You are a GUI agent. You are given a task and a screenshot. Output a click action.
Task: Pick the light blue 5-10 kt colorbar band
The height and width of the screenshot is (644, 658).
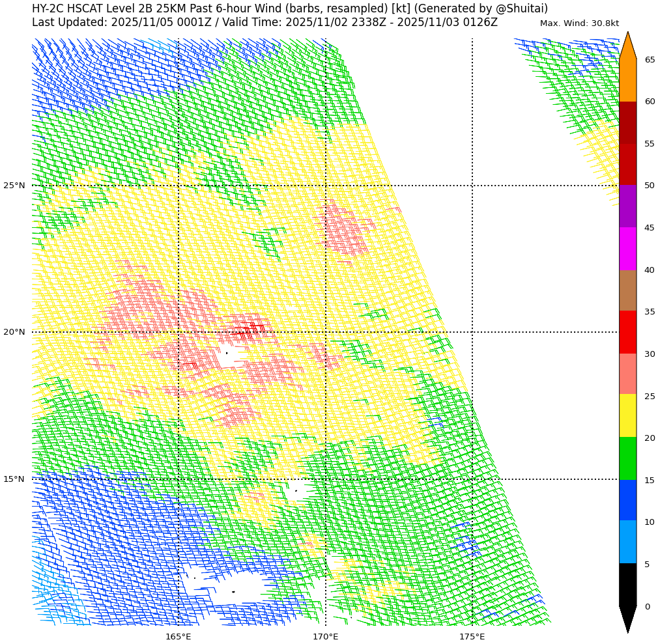pos(627,542)
